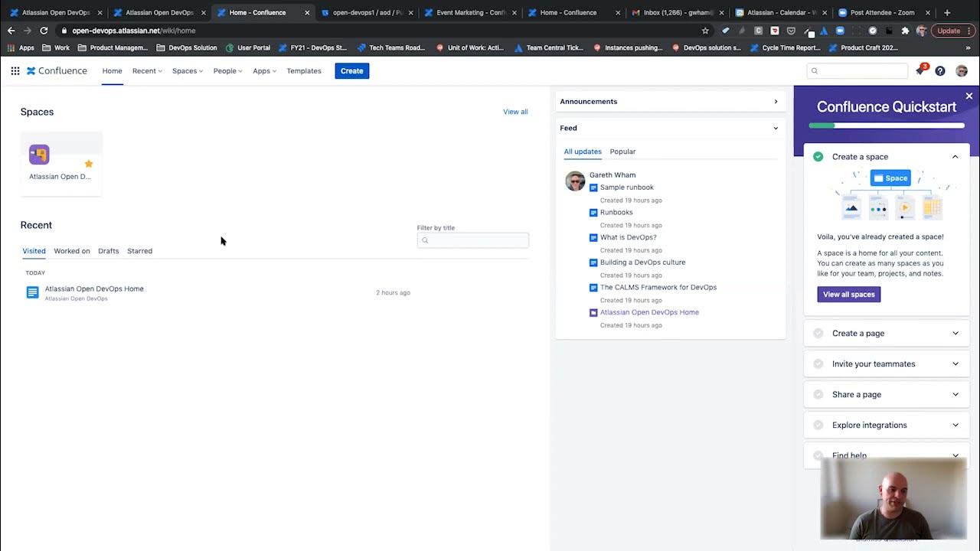Image resolution: width=980 pixels, height=551 pixels.
Task: Click the address bar URL
Action: (134, 31)
